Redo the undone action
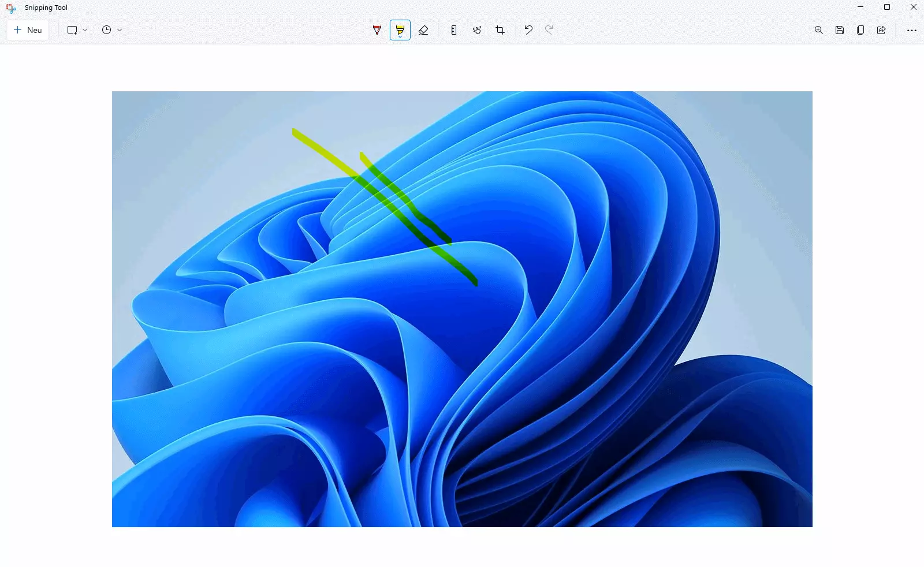This screenshot has height=567, width=924. click(x=549, y=30)
